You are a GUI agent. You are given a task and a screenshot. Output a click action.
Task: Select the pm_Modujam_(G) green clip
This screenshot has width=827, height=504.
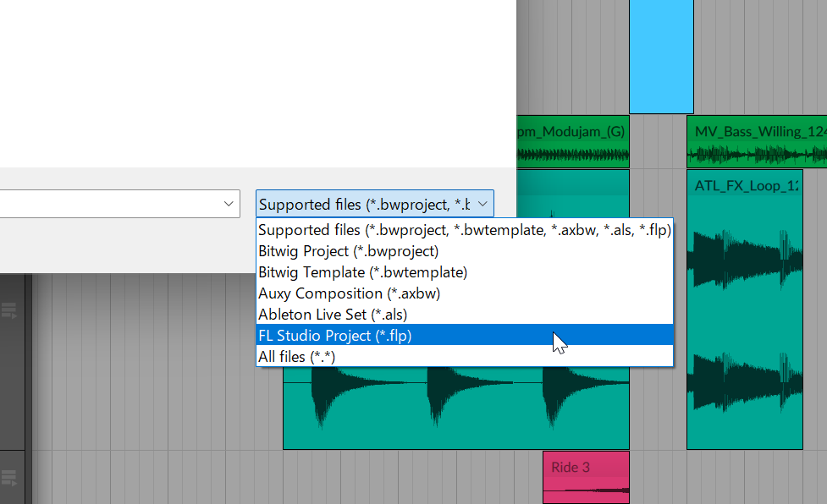[x=573, y=142]
